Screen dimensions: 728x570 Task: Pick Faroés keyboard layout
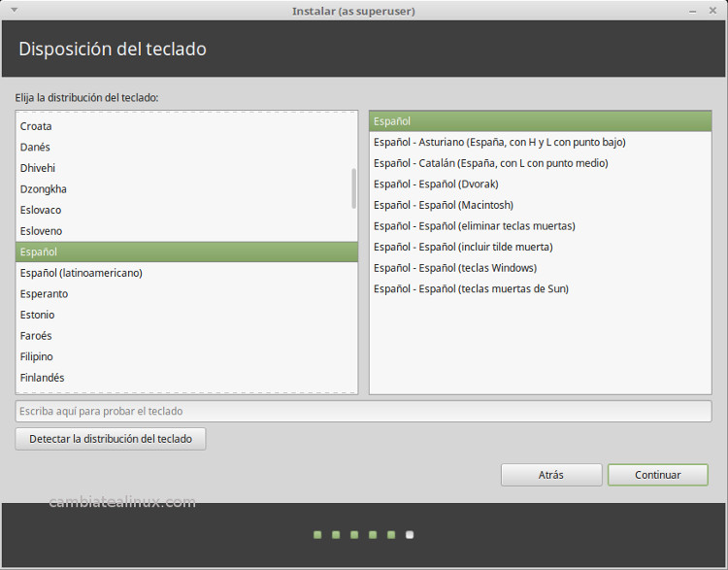[x=186, y=335]
